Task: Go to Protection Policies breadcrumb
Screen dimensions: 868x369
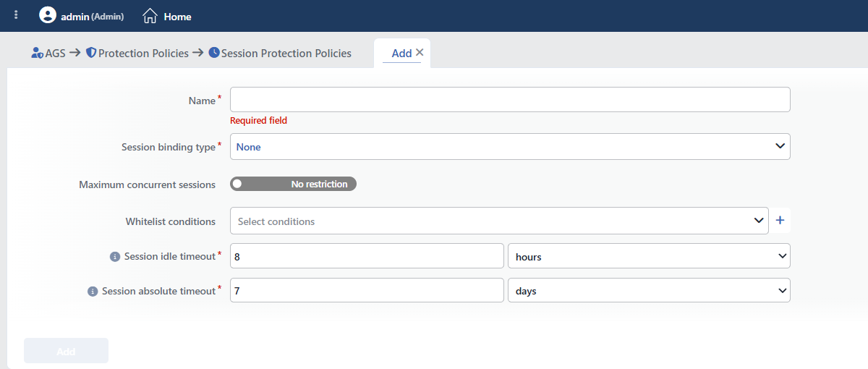Action: coord(143,53)
